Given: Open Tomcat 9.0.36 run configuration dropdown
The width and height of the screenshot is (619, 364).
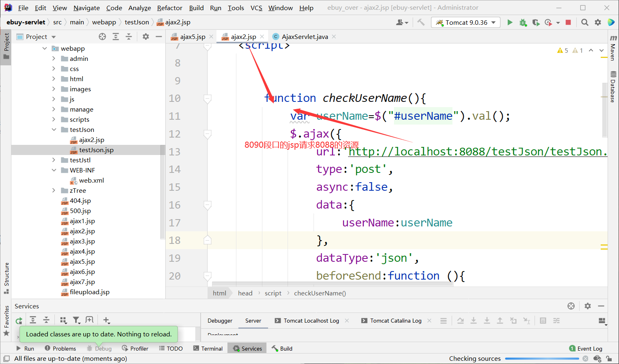Looking at the screenshot, I should (465, 22).
